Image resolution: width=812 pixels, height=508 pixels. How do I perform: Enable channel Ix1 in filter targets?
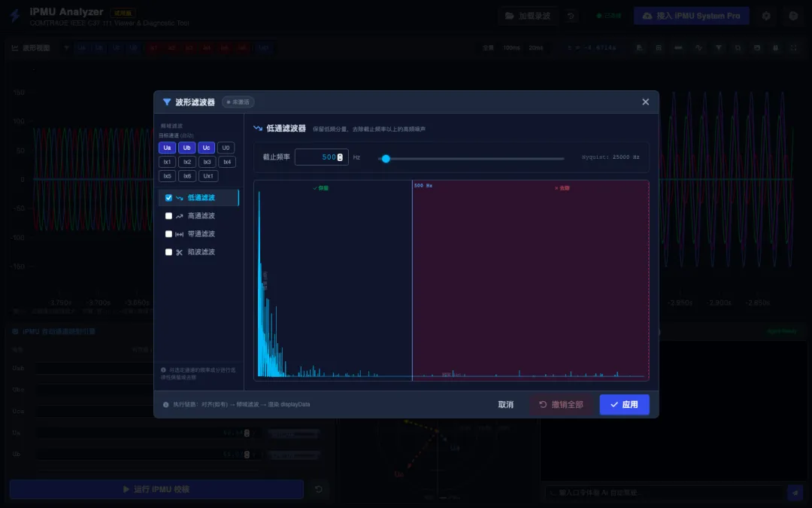(167, 162)
